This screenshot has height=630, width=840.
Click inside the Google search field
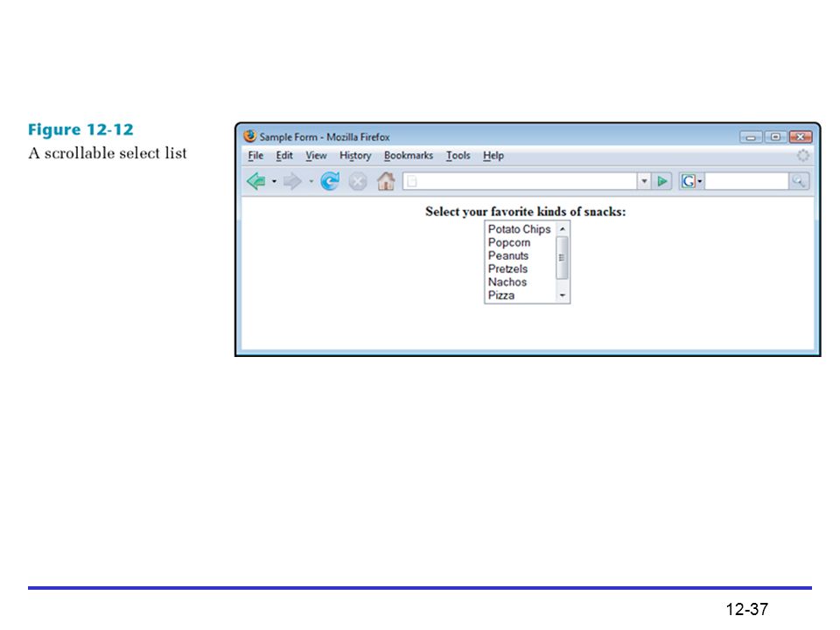[x=746, y=181]
